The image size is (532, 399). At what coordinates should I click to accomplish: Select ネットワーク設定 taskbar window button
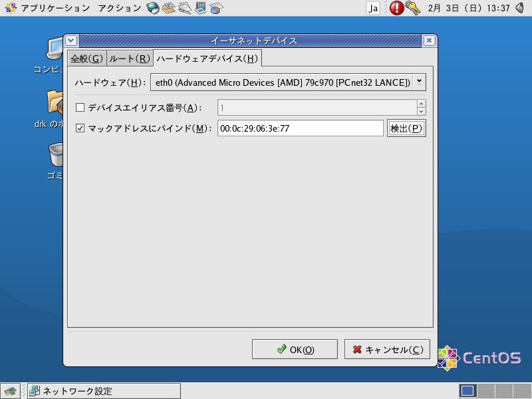point(104,391)
